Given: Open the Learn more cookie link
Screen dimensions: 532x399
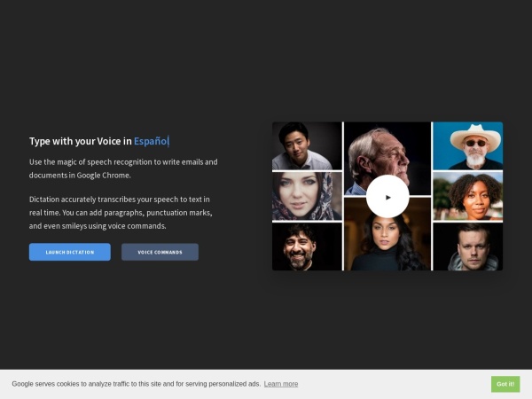Looking at the screenshot, I should [280, 384].
